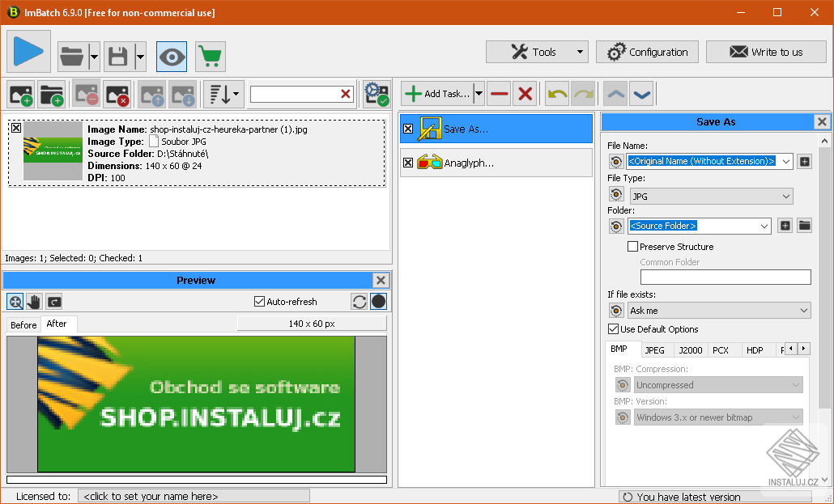
Task: Move image up in the list
Action: click(151, 95)
